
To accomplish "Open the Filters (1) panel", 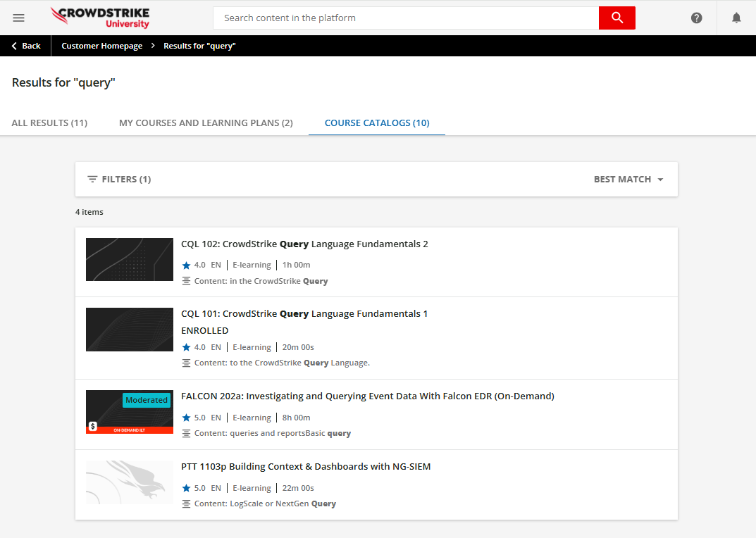I will 119,180.
